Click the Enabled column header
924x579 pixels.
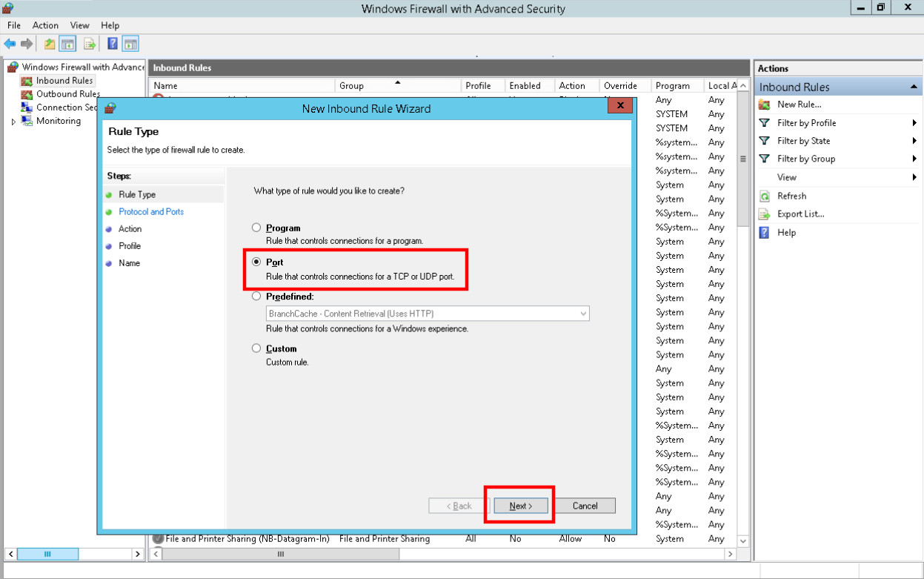(530, 86)
